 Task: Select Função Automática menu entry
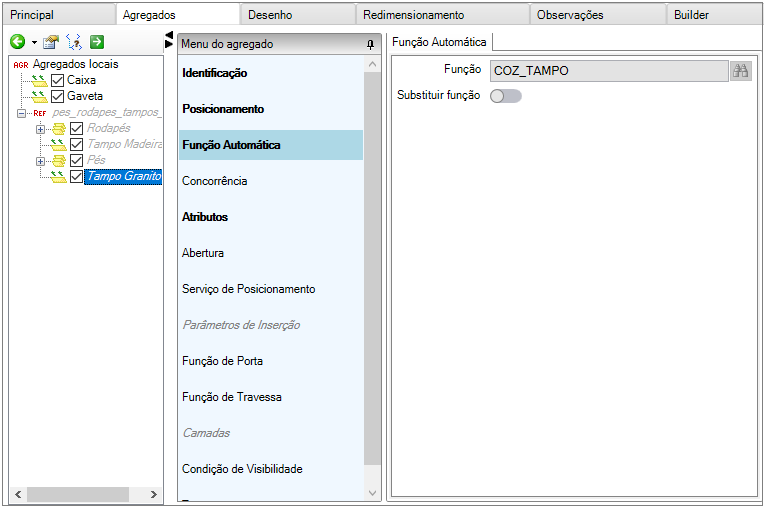271,145
